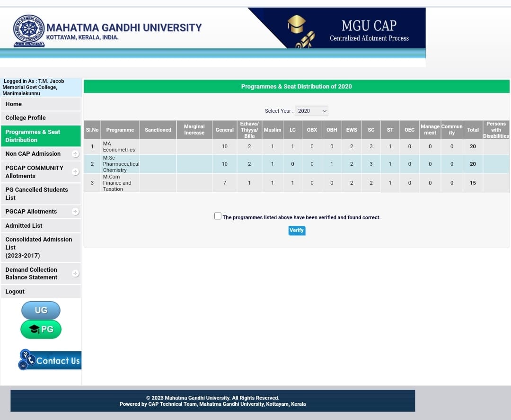Open College Profile in the sidebar
Viewport: 511px width, 420px height.
41,118
